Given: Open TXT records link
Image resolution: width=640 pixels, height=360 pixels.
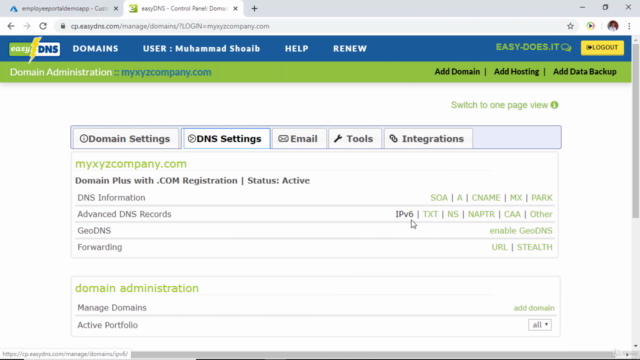Looking at the screenshot, I should (430, 214).
